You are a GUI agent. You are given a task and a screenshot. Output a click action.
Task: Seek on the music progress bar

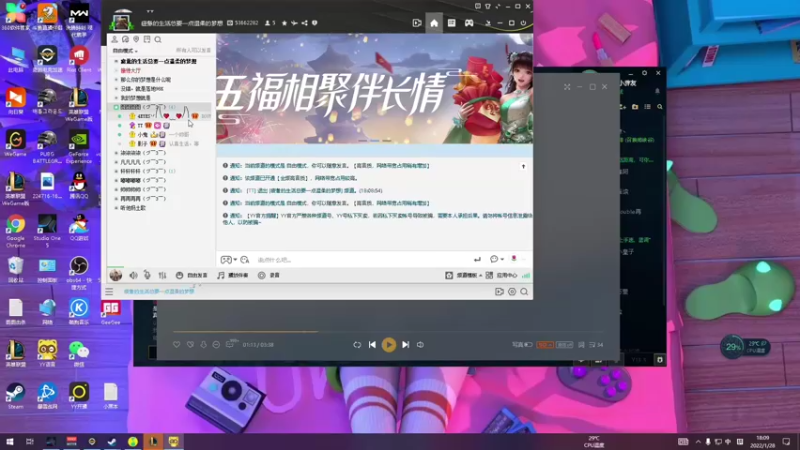tap(388, 331)
